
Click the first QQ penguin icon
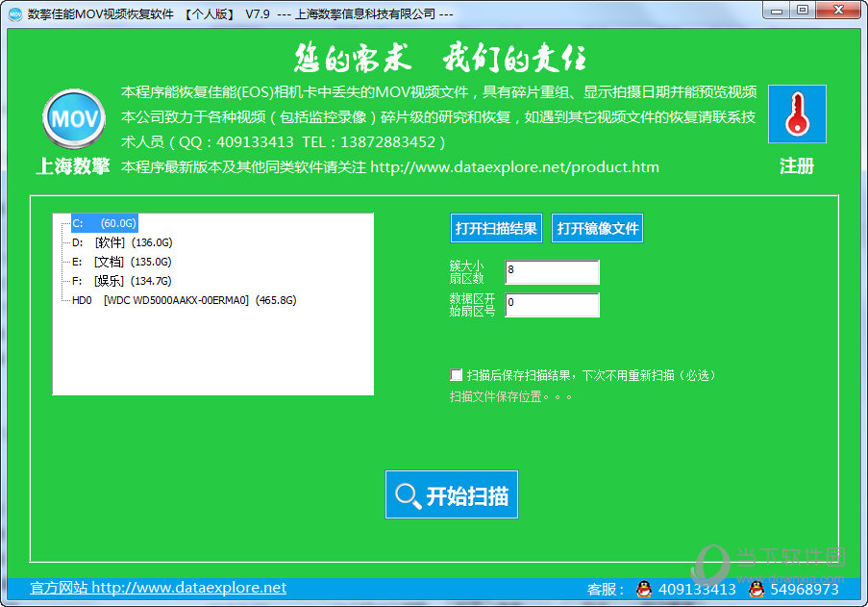tap(644, 589)
